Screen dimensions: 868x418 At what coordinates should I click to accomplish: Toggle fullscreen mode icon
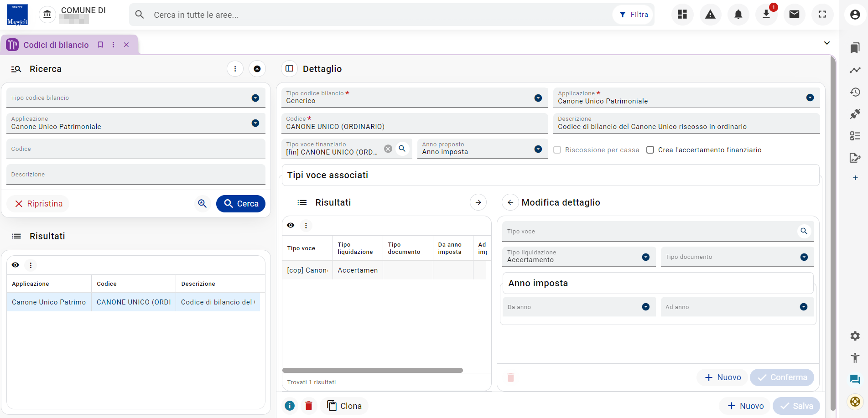822,15
